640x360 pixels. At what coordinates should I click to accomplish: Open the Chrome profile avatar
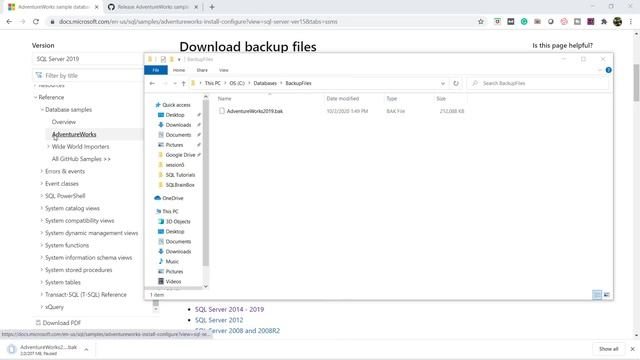point(618,22)
